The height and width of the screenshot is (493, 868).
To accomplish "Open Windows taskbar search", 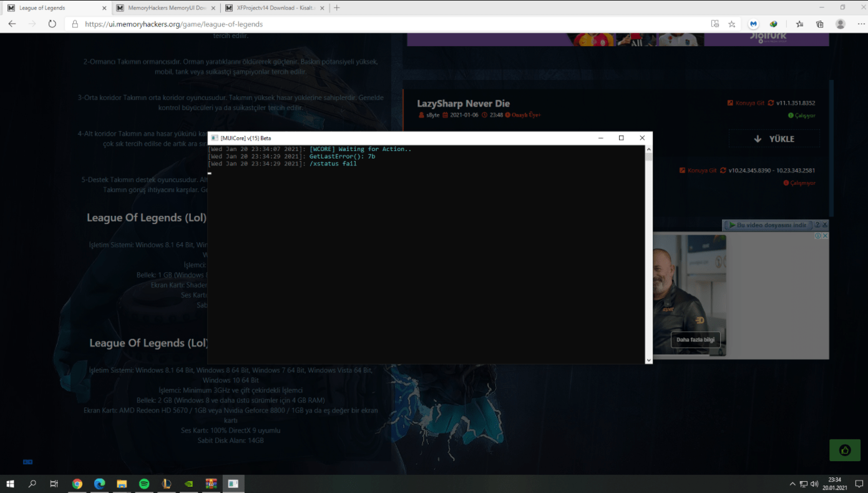I will [x=32, y=484].
